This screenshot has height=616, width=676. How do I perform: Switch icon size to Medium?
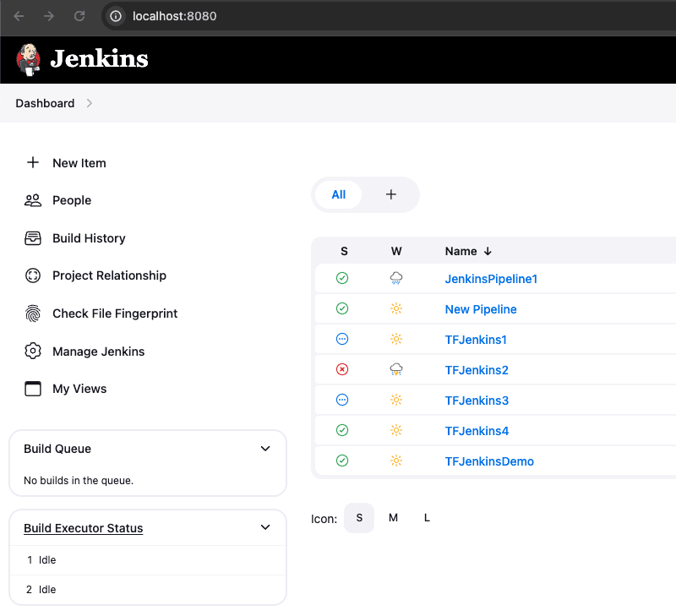point(393,518)
